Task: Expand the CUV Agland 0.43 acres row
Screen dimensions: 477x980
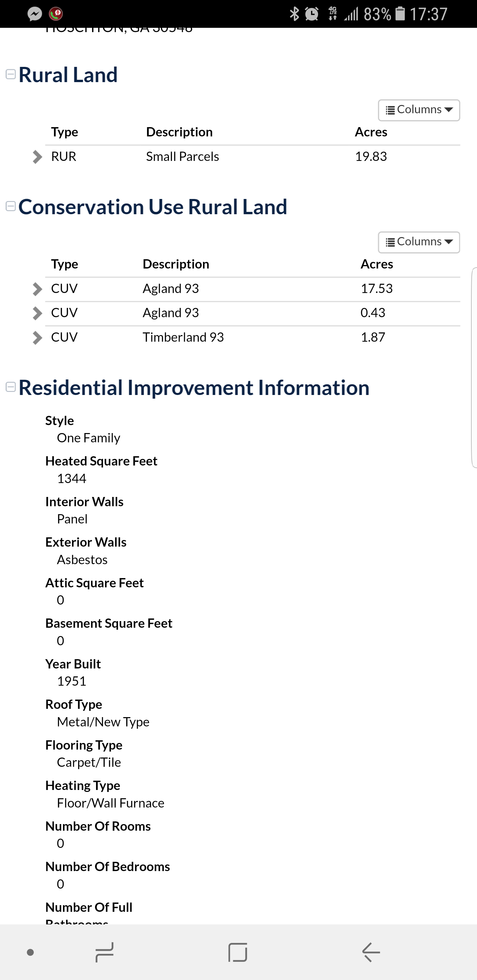Action: click(x=37, y=313)
